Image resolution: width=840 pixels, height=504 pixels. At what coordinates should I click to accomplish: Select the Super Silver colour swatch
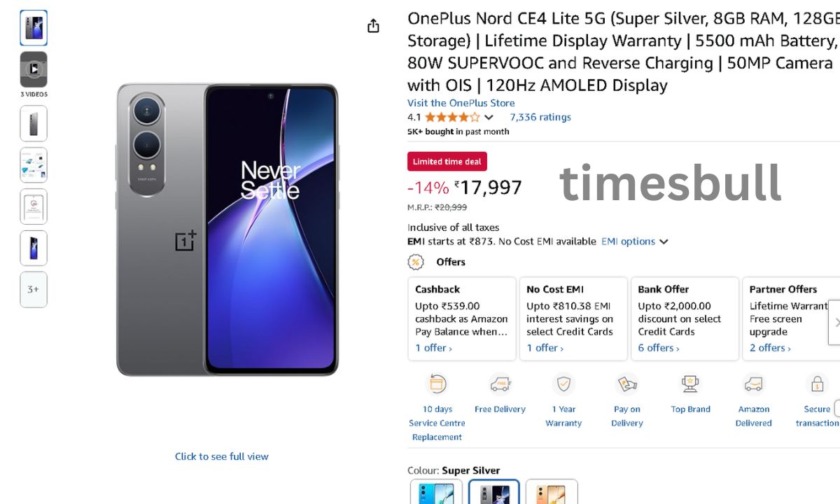493,493
